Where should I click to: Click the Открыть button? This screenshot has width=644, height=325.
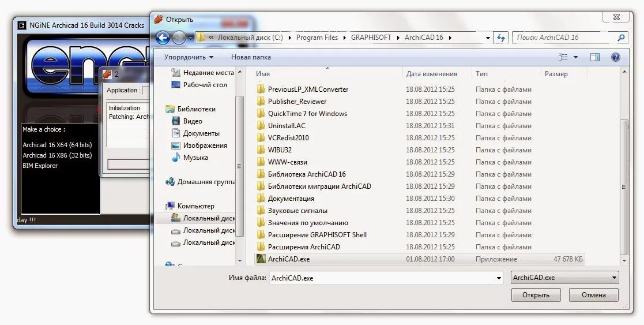pyautogui.click(x=536, y=295)
